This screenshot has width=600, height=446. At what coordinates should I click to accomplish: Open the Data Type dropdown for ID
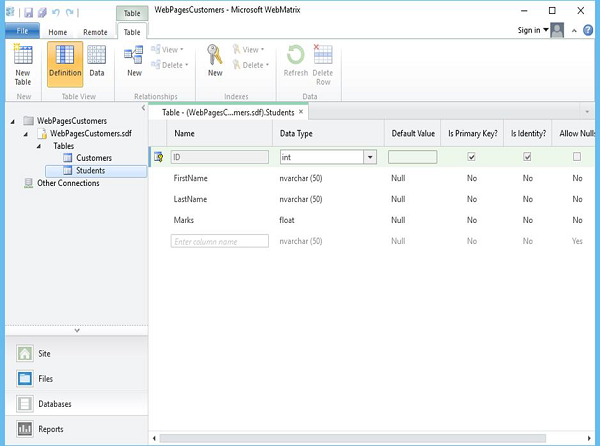click(x=370, y=157)
